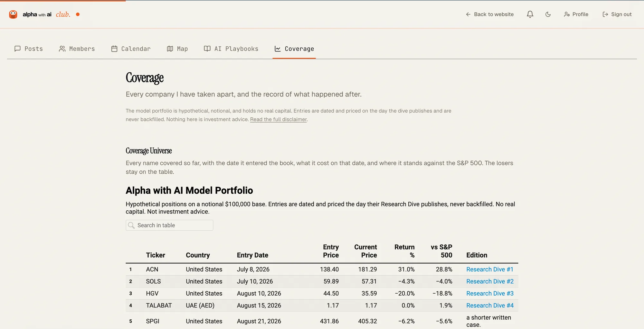644x329 pixels.
Task: Open the Posts tab
Action: point(29,49)
